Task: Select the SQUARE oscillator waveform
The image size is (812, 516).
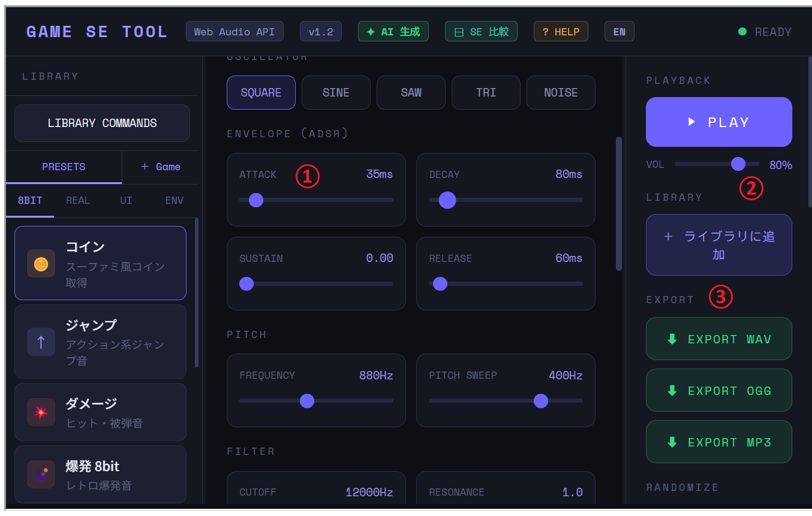Action: tap(261, 93)
